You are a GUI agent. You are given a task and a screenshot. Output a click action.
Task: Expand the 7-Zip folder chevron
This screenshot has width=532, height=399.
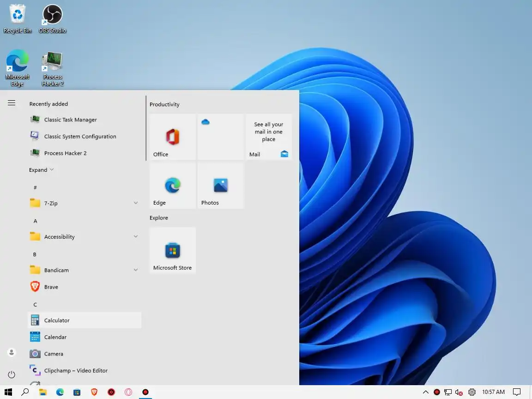136,203
